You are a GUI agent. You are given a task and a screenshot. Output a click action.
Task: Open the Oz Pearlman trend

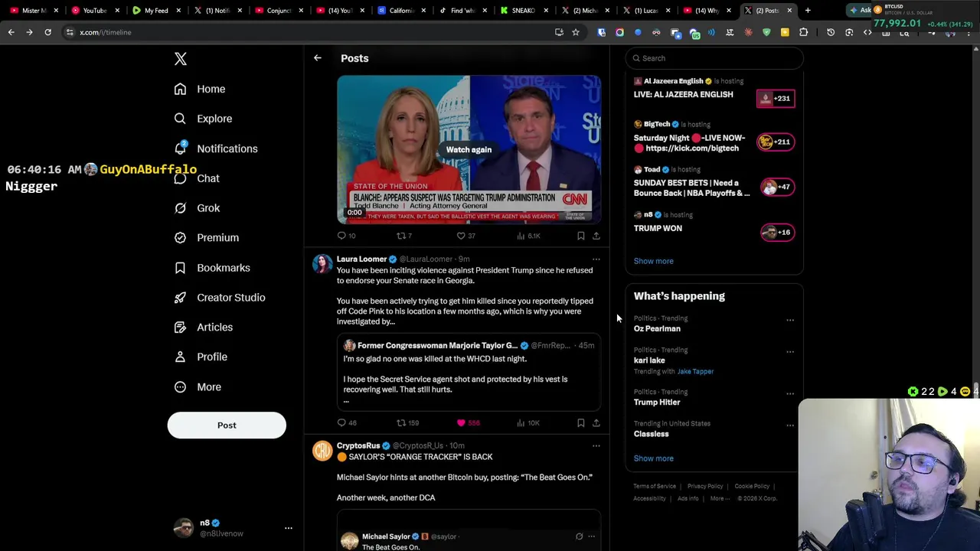[x=657, y=329]
